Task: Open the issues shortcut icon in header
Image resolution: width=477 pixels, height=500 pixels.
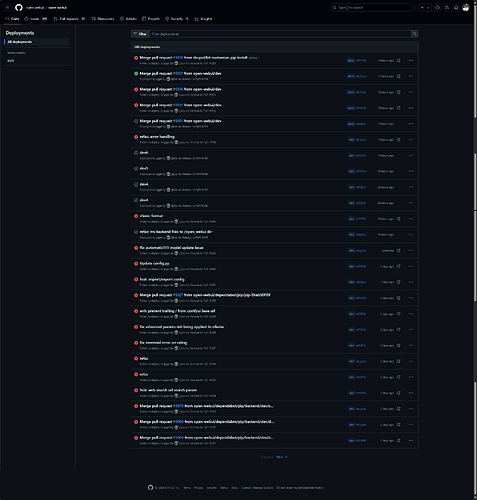Action: [x=438, y=7]
